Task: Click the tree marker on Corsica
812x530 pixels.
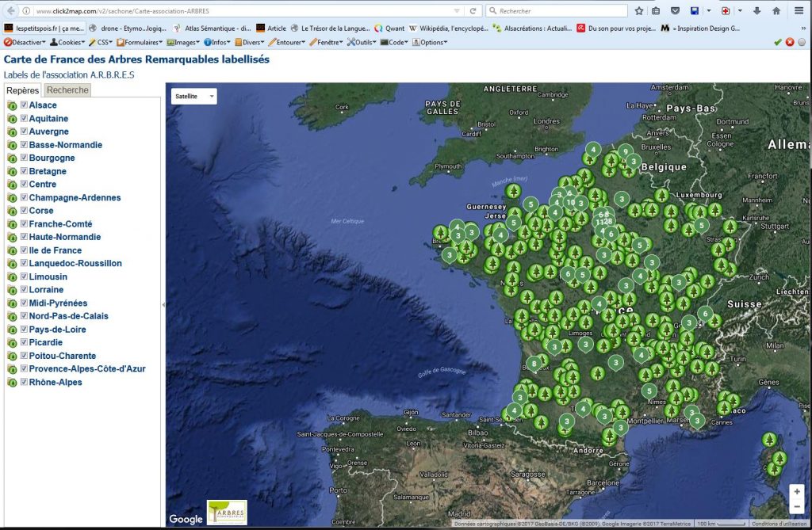Action: tap(769, 439)
